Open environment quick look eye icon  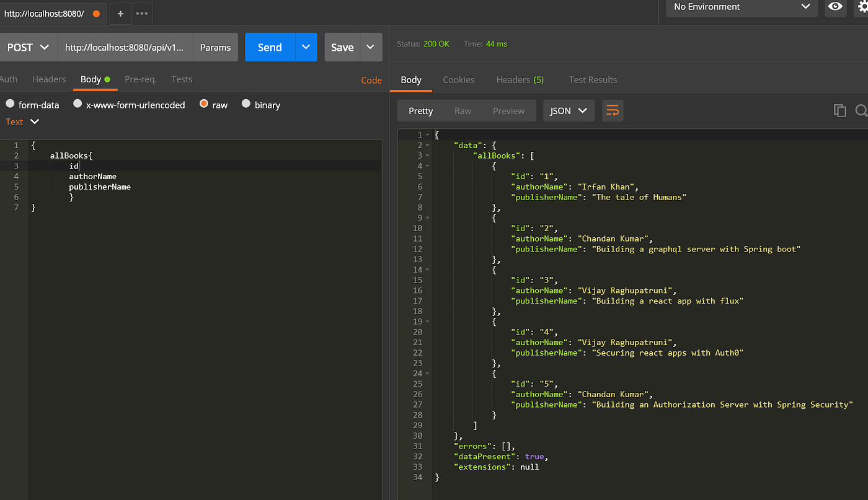[x=835, y=7]
